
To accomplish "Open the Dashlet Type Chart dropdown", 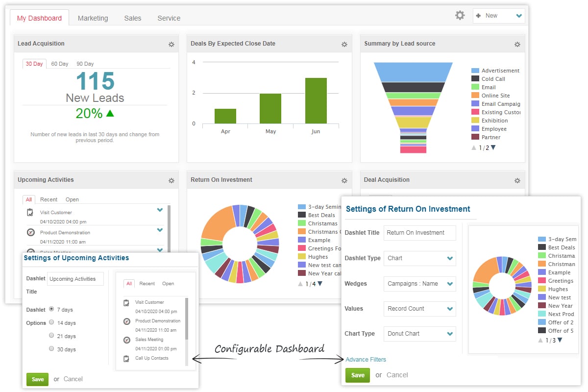I will click(420, 258).
